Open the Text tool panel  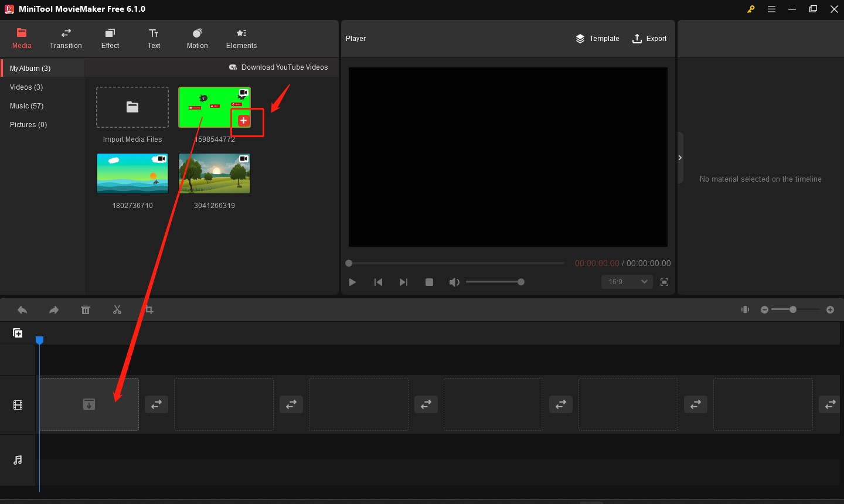pos(154,38)
